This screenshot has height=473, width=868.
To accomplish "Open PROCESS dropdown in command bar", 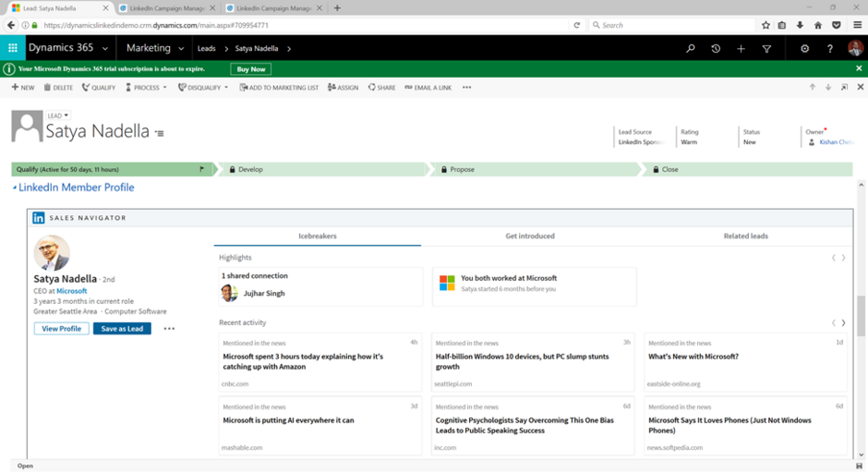I will (x=146, y=88).
